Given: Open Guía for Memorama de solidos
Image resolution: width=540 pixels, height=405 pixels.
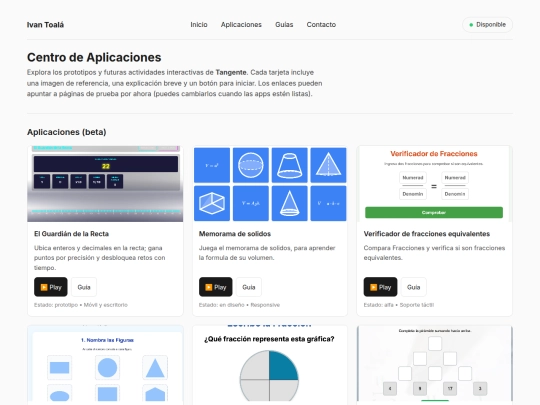Looking at the screenshot, I should coord(249,287).
